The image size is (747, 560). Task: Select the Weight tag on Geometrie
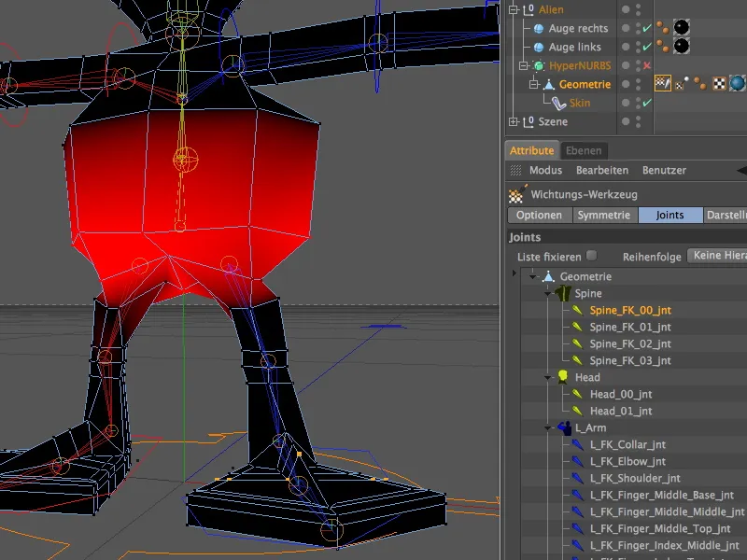663,83
